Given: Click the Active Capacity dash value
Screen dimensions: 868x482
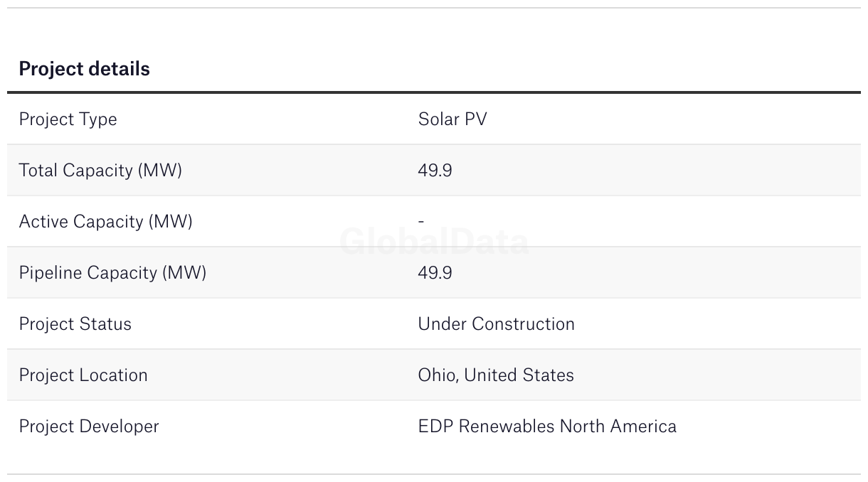Looking at the screenshot, I should pyautogui.click(x=421, y=222).
